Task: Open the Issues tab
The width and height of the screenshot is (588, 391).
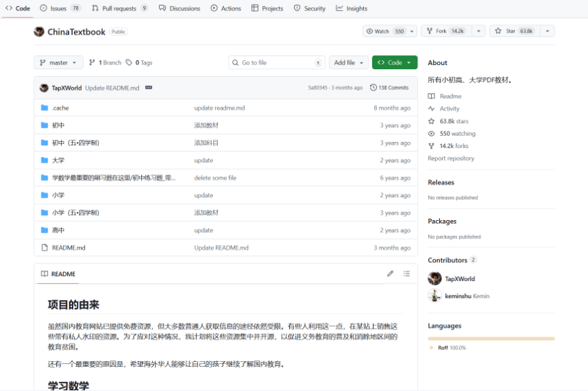Action: click(60, 8)
